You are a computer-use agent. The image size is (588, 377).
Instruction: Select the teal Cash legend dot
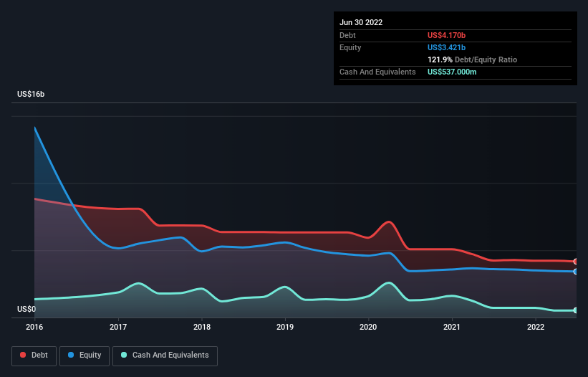[x=124, y=355]
